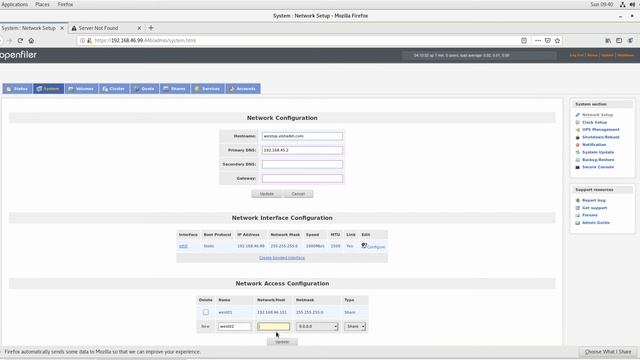Open the interface name link in the interface table

pos(183,246)
